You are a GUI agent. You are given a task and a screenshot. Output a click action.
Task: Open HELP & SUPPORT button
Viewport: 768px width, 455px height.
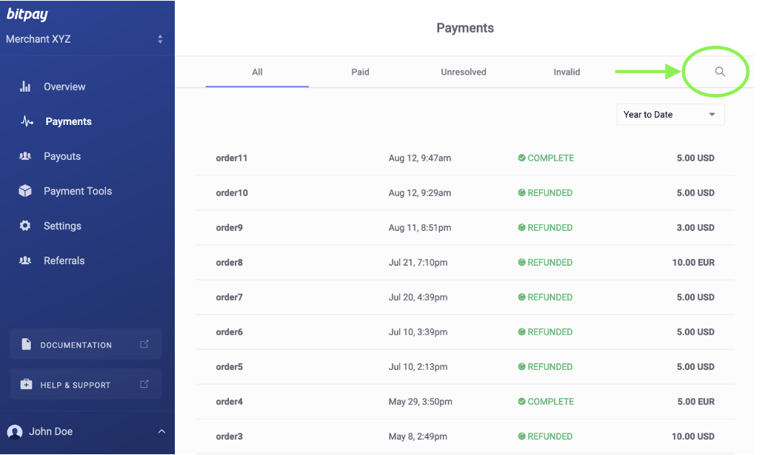pyautogui.click(x=86, y=384)
